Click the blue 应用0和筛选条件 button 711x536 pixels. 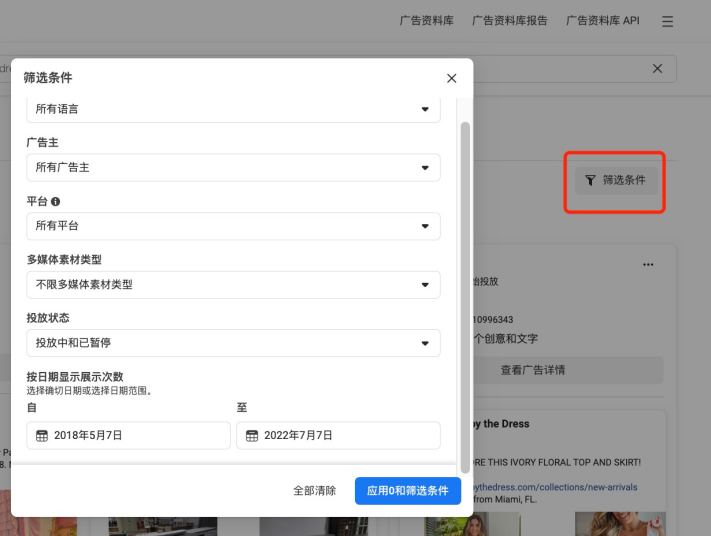(x=408, y=491)
